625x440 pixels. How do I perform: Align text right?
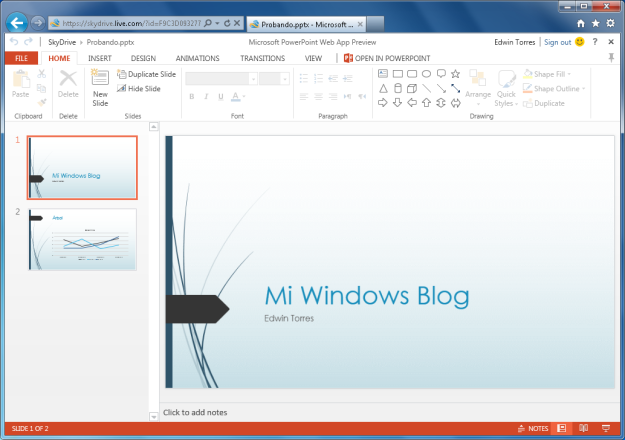tap(333, 96)
